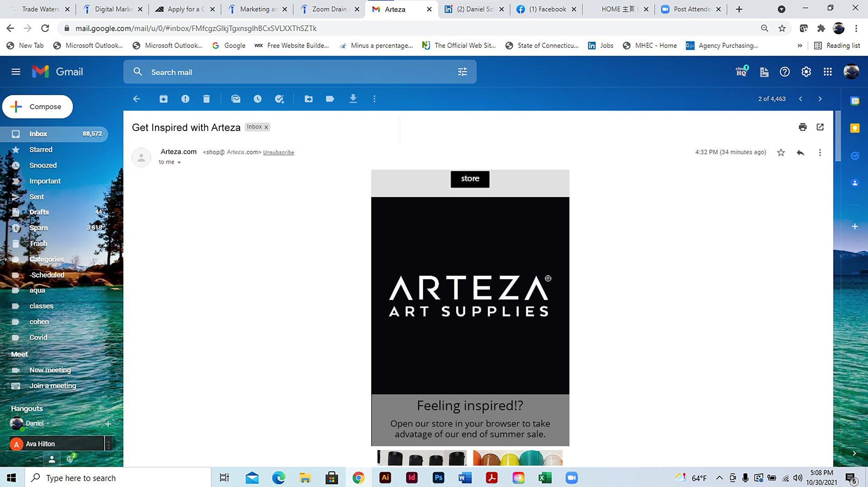Open Ava Hilton chat options
This screenshot has width=868, height=487.
click(x=108, y=444)
